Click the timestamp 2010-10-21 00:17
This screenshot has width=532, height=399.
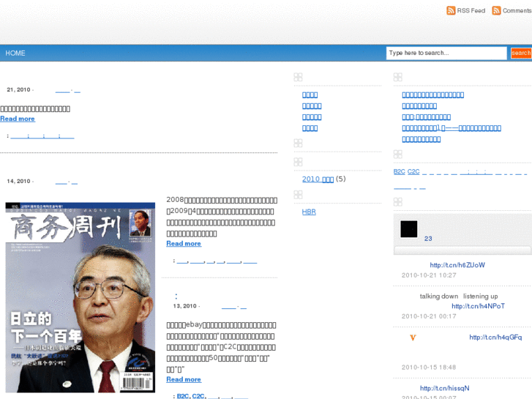(x=429, y=316)
